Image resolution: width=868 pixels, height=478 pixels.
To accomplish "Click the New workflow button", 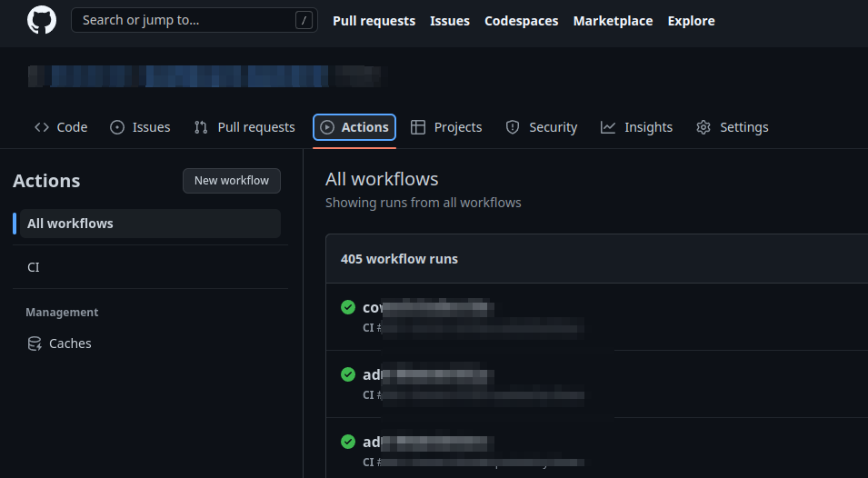I will pyautogui.click(x=232, y=181).
